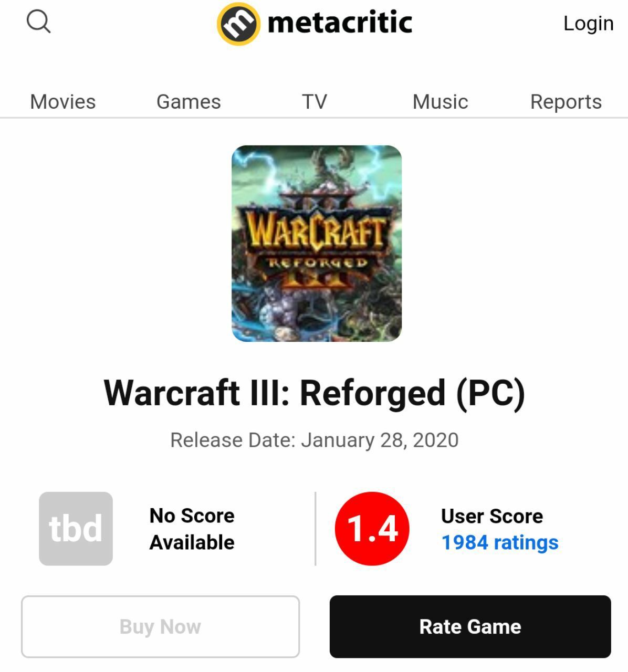
Task: Click the Rate Game button
Action: coord(470,626)
